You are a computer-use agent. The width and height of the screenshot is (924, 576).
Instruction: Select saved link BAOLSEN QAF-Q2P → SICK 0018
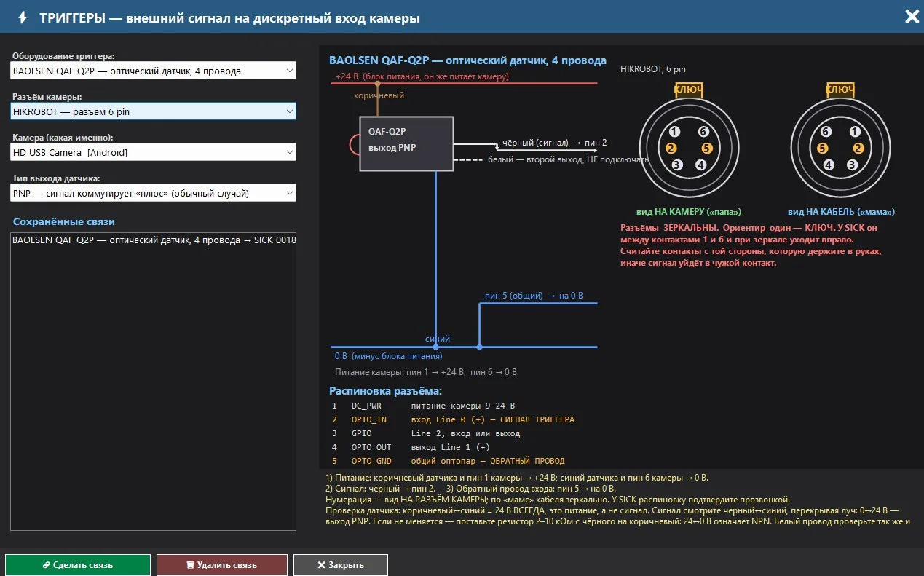point(154,240)
